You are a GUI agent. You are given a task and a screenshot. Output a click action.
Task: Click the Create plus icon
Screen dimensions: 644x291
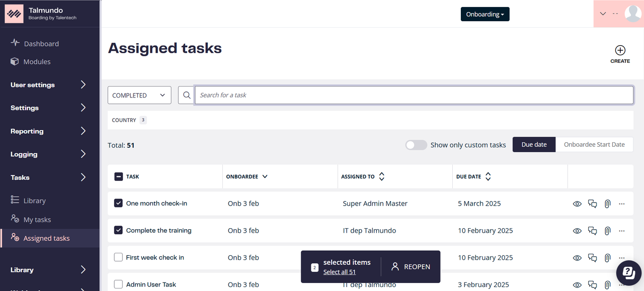[x=620, y=50]
